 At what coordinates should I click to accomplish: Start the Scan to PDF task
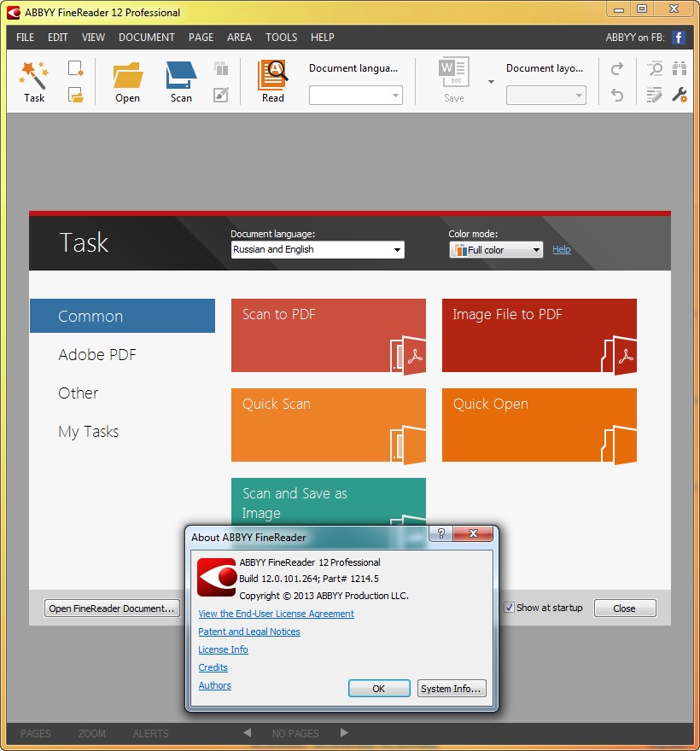328,335
